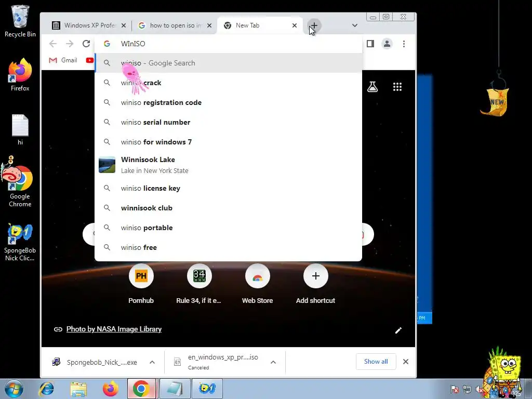Open the SpongeBob game taskbar item
532x399 pixels.
[207, 389]
